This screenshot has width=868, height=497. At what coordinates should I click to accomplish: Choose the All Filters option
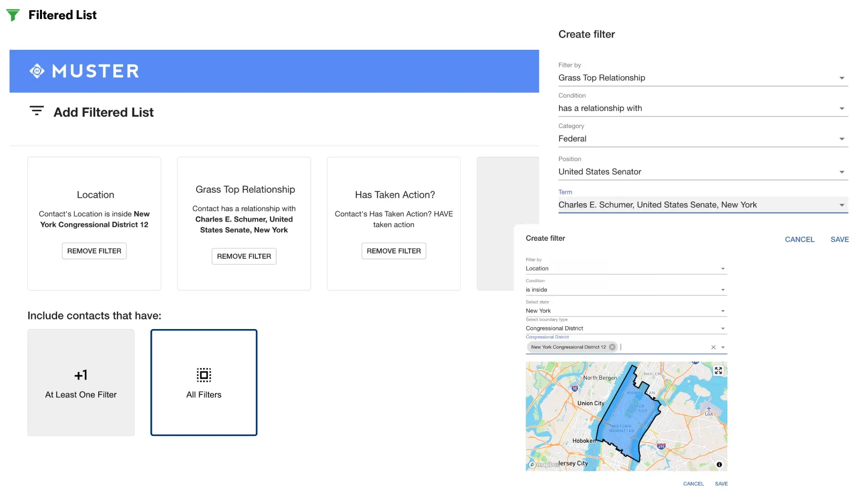tap(204, 382)
